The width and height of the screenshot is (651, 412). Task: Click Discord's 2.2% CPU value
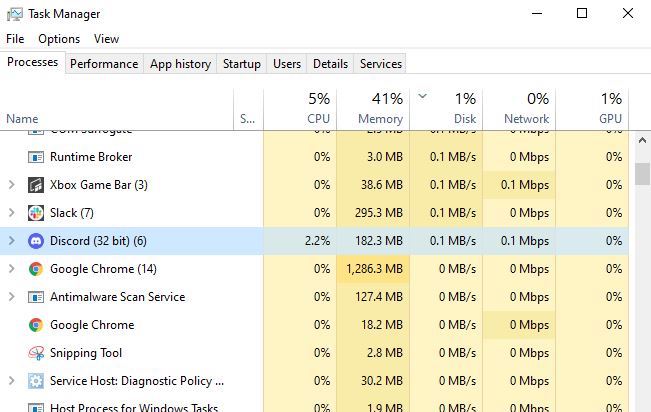[318, 241]
